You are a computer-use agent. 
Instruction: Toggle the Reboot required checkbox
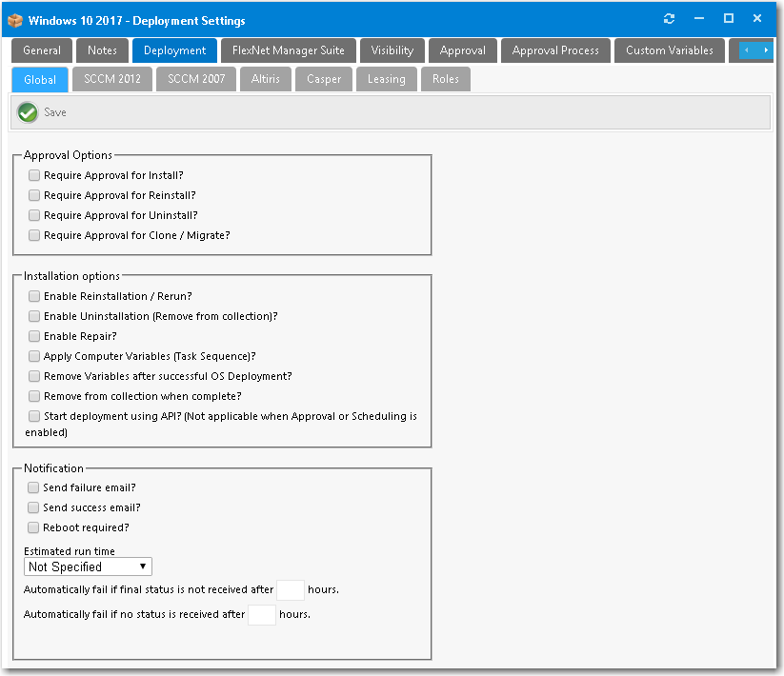[34, 527]
